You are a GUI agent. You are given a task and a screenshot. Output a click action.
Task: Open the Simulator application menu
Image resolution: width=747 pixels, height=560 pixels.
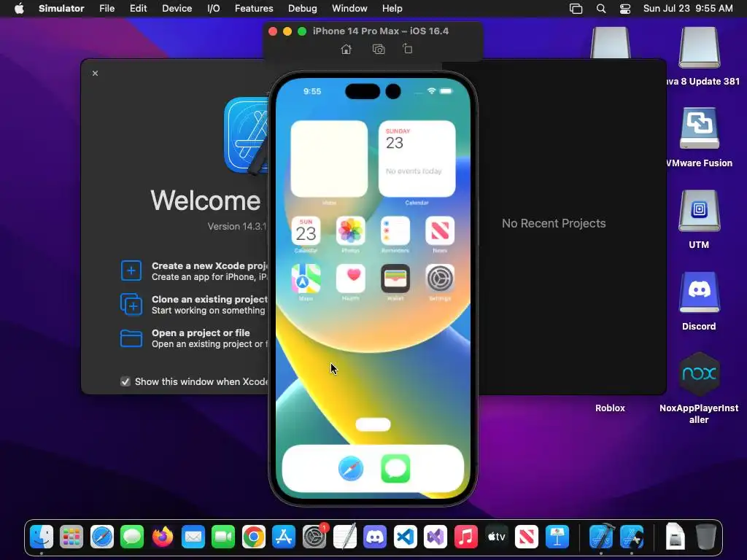[x=61, y=9]
